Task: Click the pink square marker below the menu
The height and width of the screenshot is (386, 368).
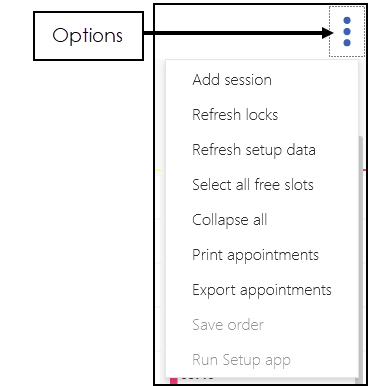Action: point(174,381)
